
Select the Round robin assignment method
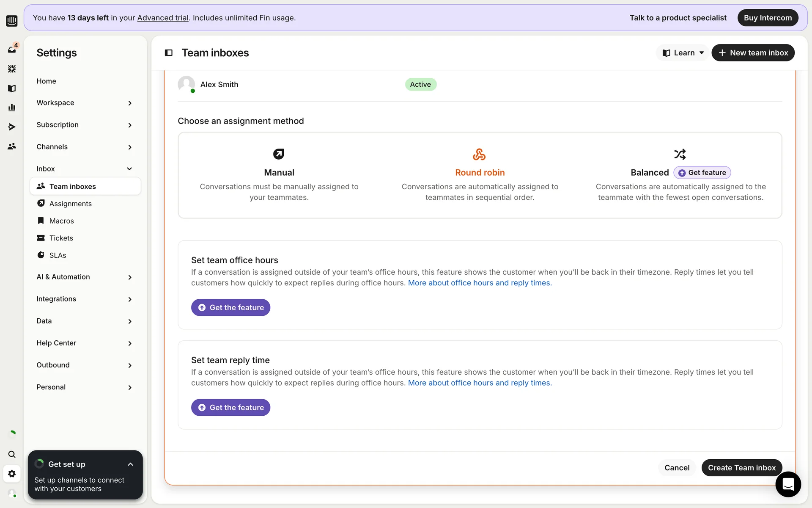[480, 173]
